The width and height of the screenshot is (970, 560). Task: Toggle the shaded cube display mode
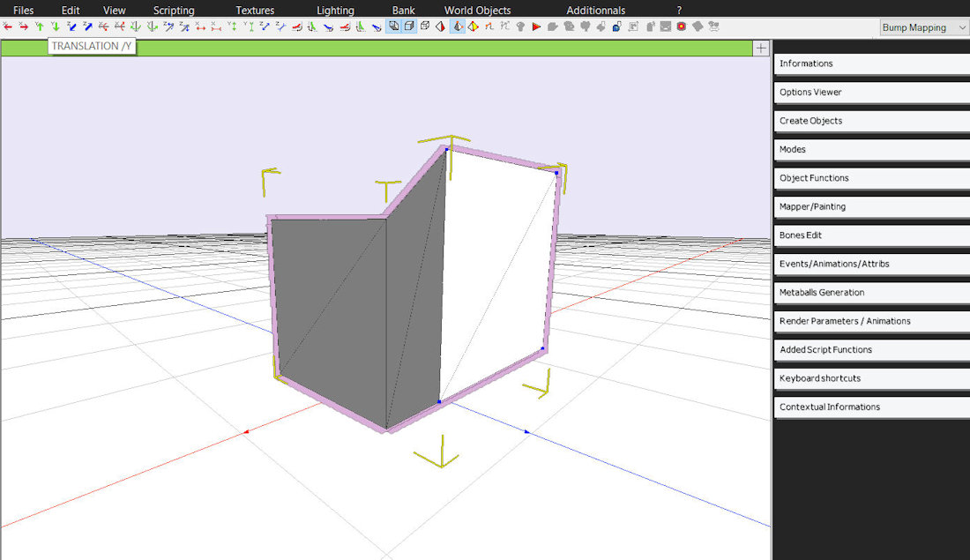click(393, 26)
